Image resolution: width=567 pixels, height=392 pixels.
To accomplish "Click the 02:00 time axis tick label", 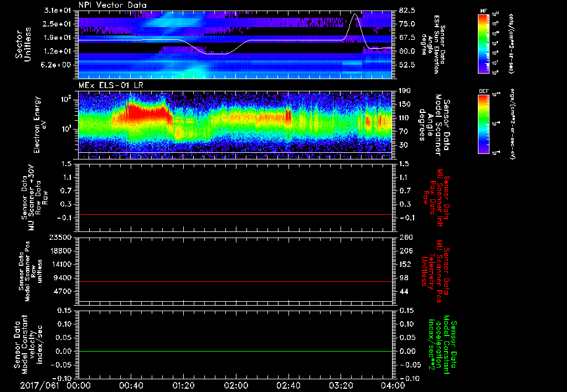I will (x=235, y=385).
